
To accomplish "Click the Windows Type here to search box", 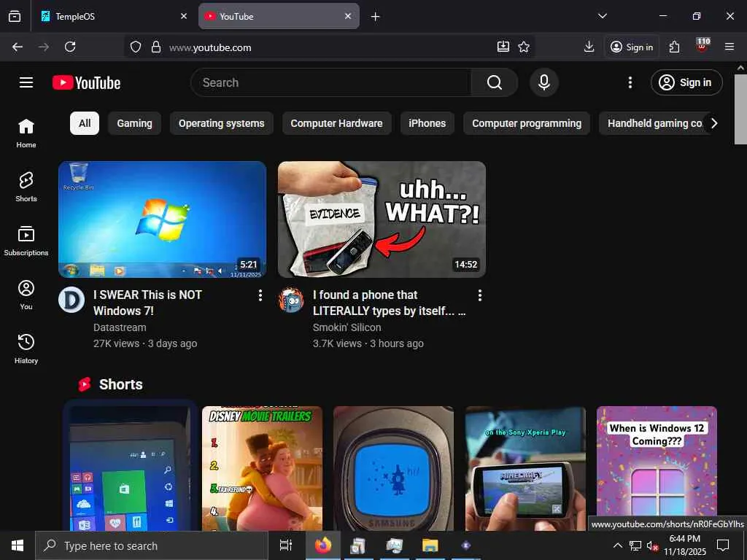I will [152, 545].
